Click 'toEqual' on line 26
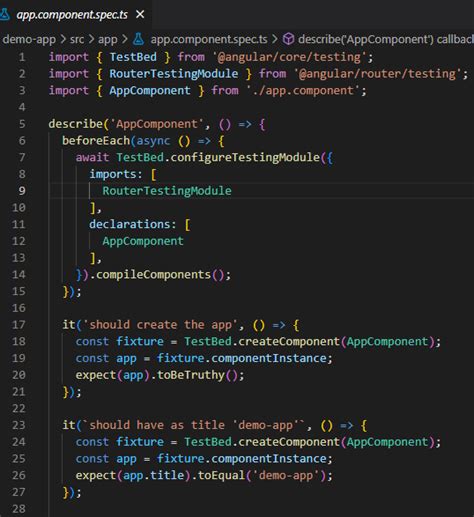This screenshot has height=517, width=474. pyautogui.click(x=221, y=475)
